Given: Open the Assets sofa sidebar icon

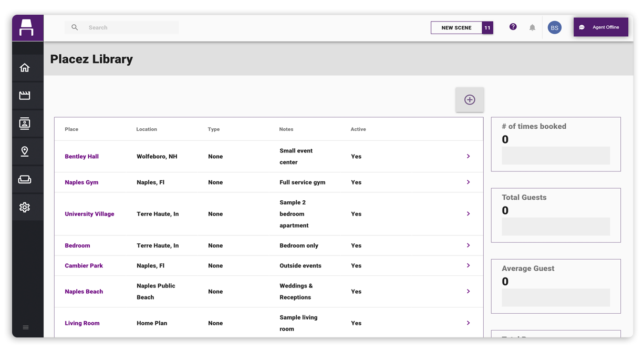Looking at the screenshot, I should click(25, 179).
